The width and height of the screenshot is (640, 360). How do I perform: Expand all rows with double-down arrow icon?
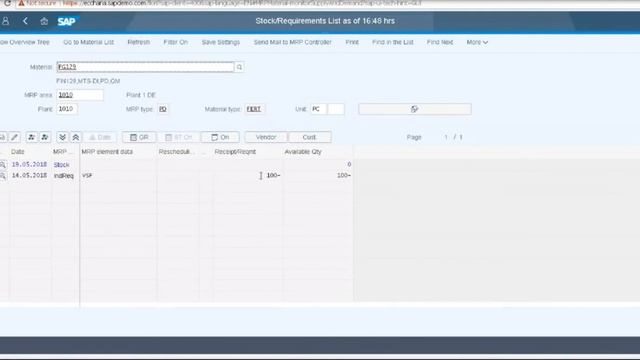click(62, 137)
